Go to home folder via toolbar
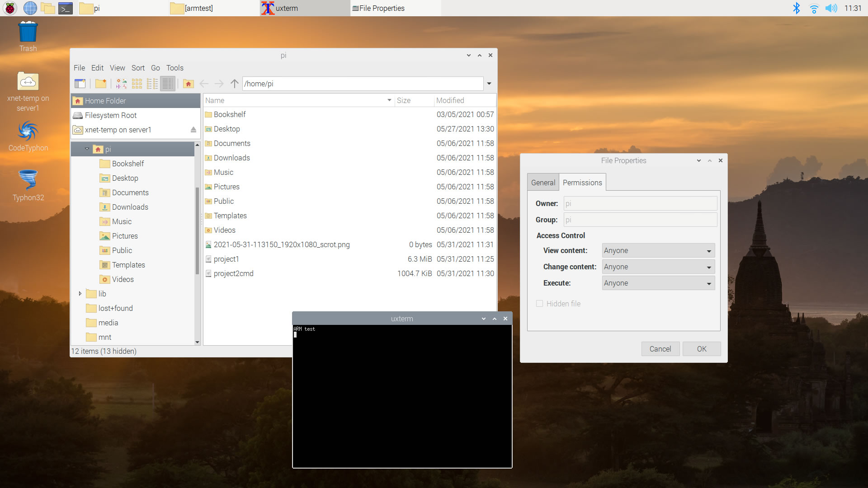The image size is (868, 488). click(x=189, y=84)
